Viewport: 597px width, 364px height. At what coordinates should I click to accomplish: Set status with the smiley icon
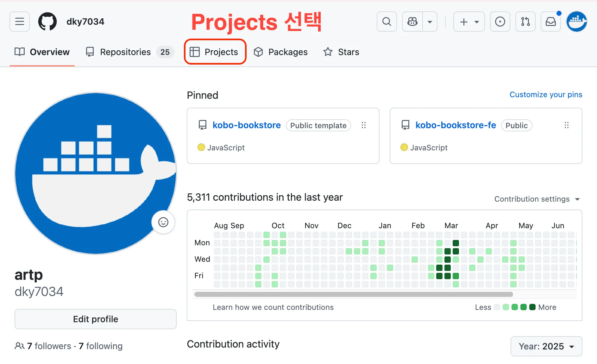click(x=163, y=222)
